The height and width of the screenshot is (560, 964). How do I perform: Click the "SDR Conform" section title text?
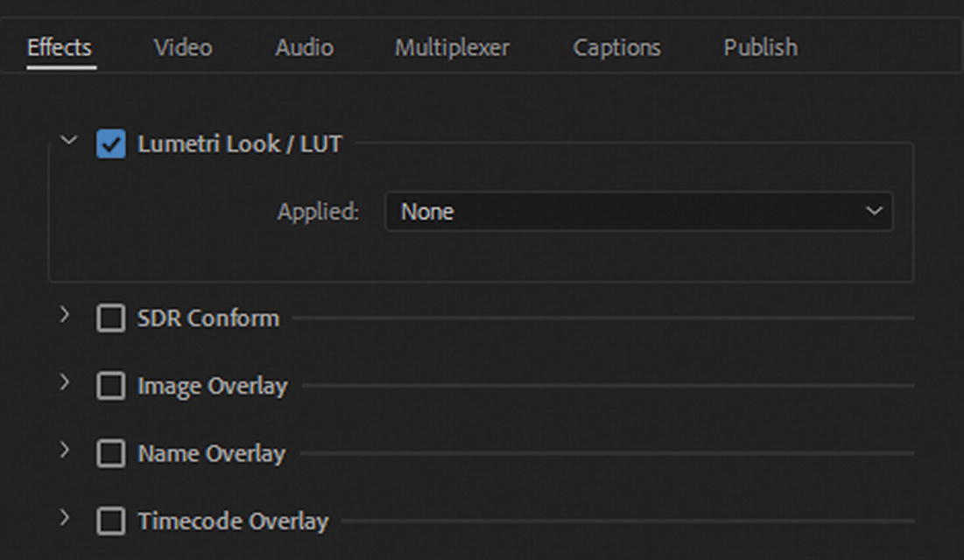pos(208,318)
